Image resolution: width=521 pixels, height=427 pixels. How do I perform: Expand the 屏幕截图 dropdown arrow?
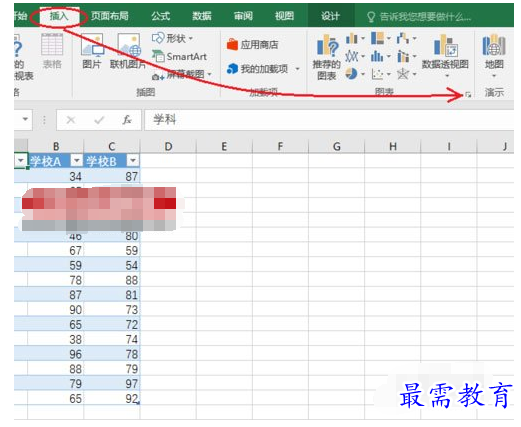pyautogui.click(x=210, y=74)
